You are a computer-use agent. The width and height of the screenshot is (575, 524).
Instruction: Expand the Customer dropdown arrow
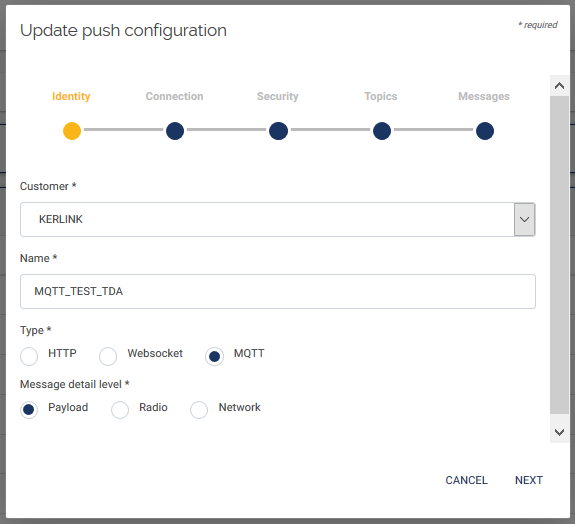[x=524, y=219]
